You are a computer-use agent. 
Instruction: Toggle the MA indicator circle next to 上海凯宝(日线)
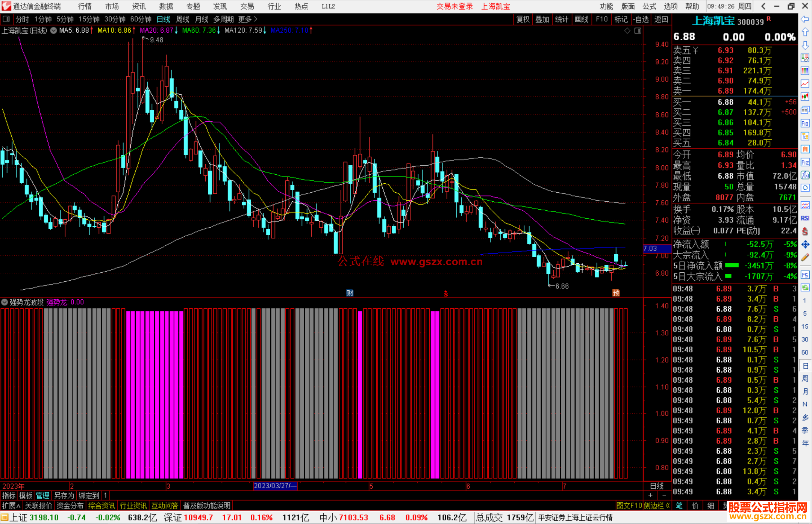click(x=54, y=30)
